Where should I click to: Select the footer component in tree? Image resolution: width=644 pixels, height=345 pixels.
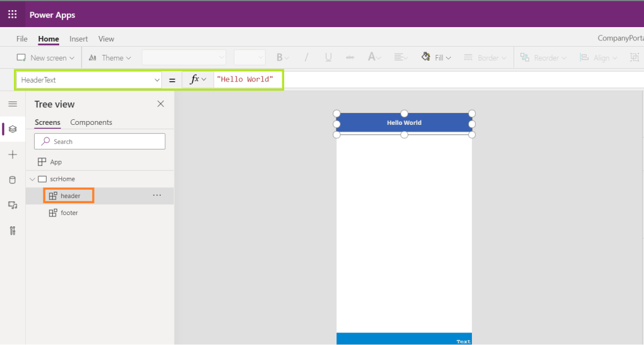pos(69,213)
